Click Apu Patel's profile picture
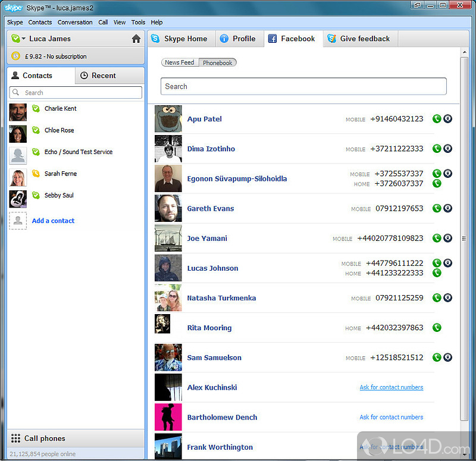476x461 pixels. (168, 118)
